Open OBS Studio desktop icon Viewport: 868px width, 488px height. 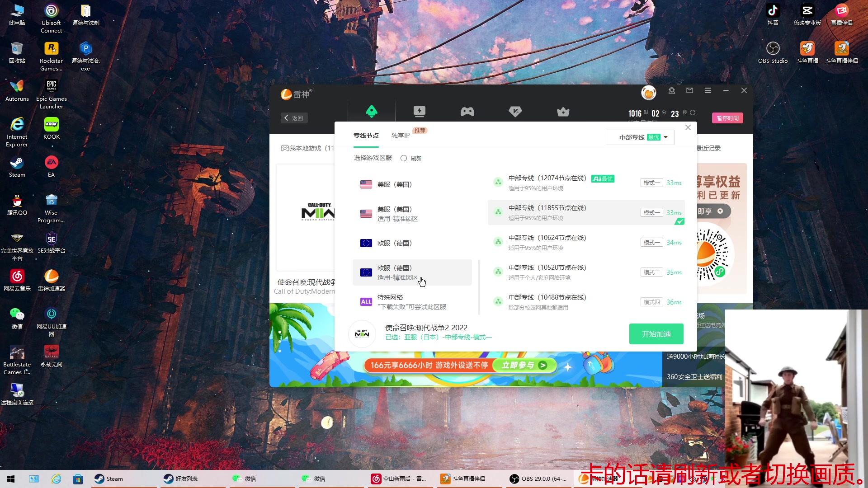773,52
